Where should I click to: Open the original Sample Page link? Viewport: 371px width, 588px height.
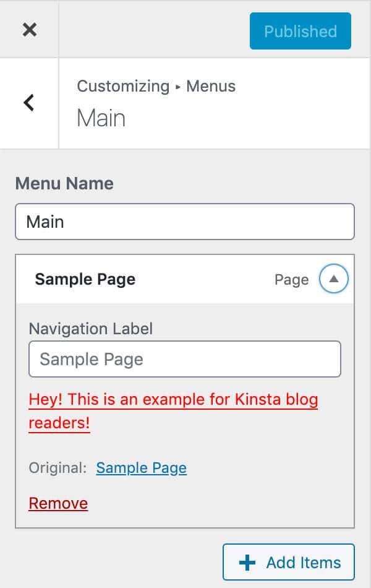(141, 468)
